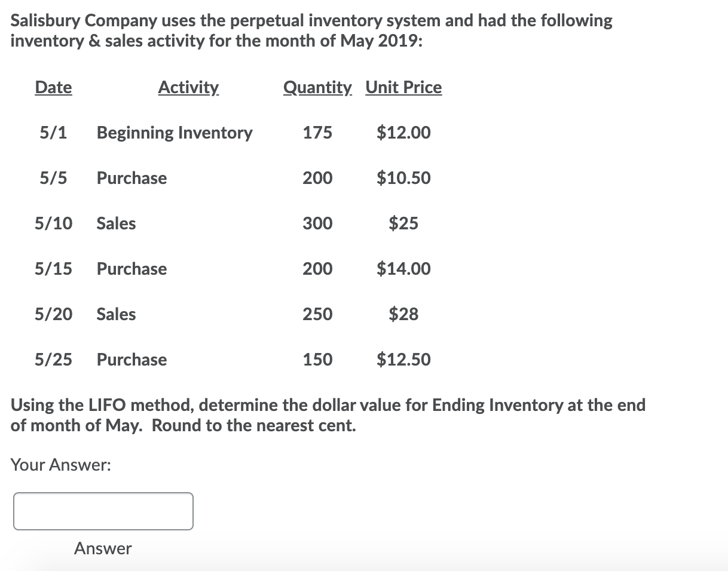Image resolution: width=728 pixels, height=571 pixels.
Task: Click the 5/10 Sales activity cell
Action: pyautogui.click(x=117, y=223)
